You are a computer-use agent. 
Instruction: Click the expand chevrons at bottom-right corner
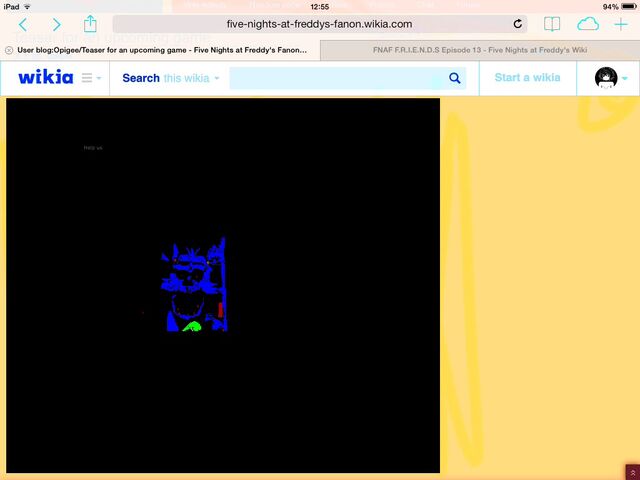633,473
